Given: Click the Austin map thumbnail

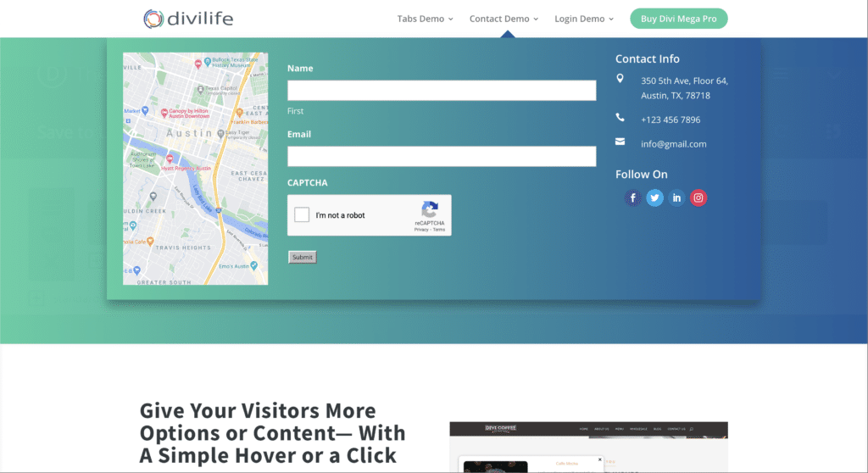Looking at the screenshot, I should tap(195, 169).
